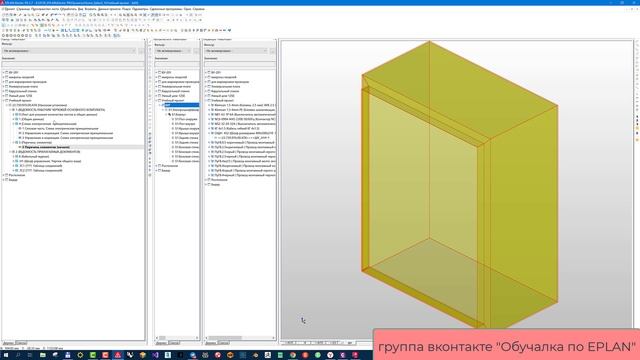The image size is (640, 360).
Task: Select S1:Крыша внутри surface
Action: pyautogui.click(x=187, y=133)
